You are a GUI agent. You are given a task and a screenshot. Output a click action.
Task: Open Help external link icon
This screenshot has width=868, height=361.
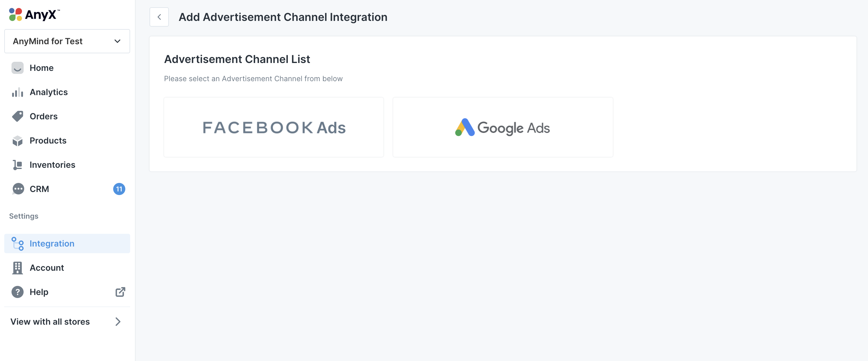[120, 292]
